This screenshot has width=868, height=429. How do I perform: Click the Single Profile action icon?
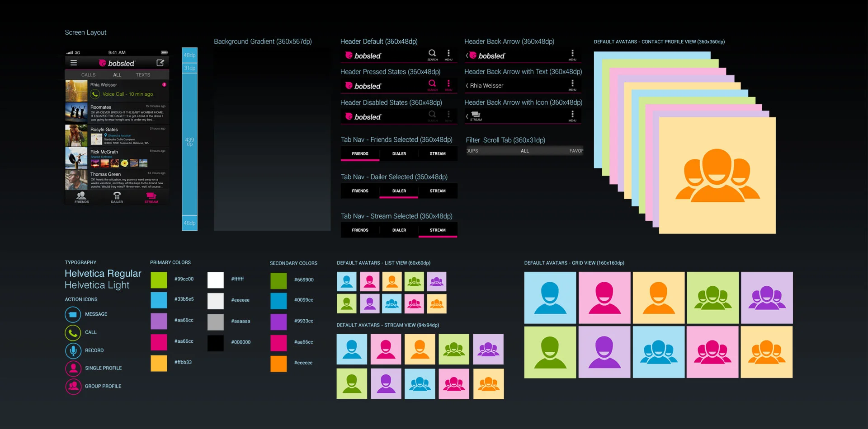[73, 368]
